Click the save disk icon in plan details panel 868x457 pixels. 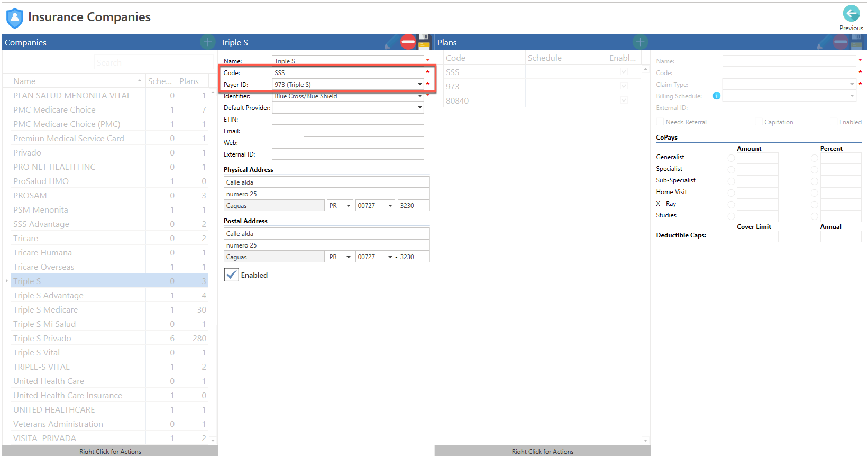[x=856, y=42]
